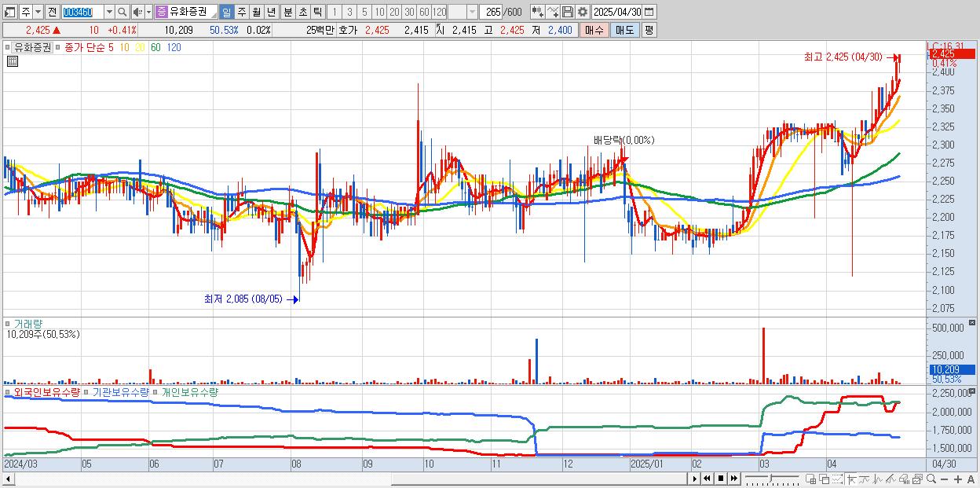Click the 개인보유수량 legend label
Viewport: 980px width, 488px height.
(x=189, y=391)
